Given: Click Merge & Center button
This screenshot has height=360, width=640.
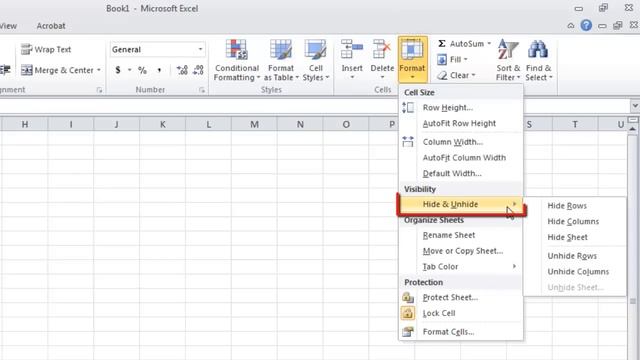Looking at the screenshot, I should 57,70.
